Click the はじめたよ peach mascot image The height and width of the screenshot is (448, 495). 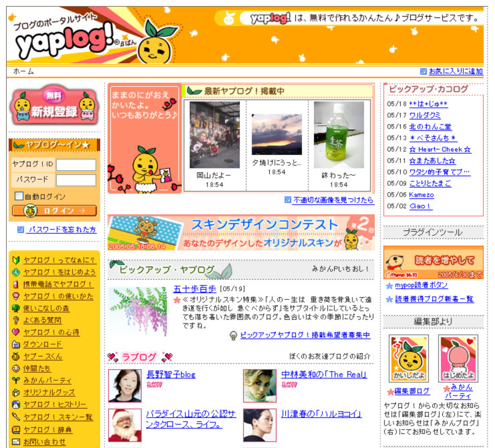(458, 358)
